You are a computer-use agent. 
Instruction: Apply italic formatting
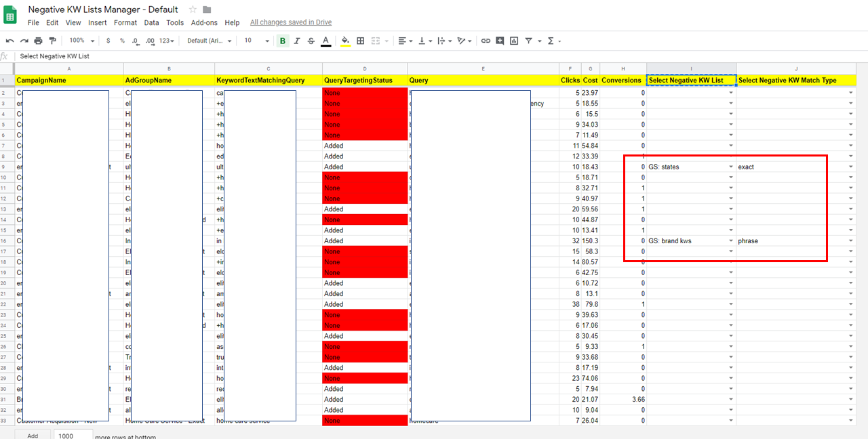(x=297, y=41)
